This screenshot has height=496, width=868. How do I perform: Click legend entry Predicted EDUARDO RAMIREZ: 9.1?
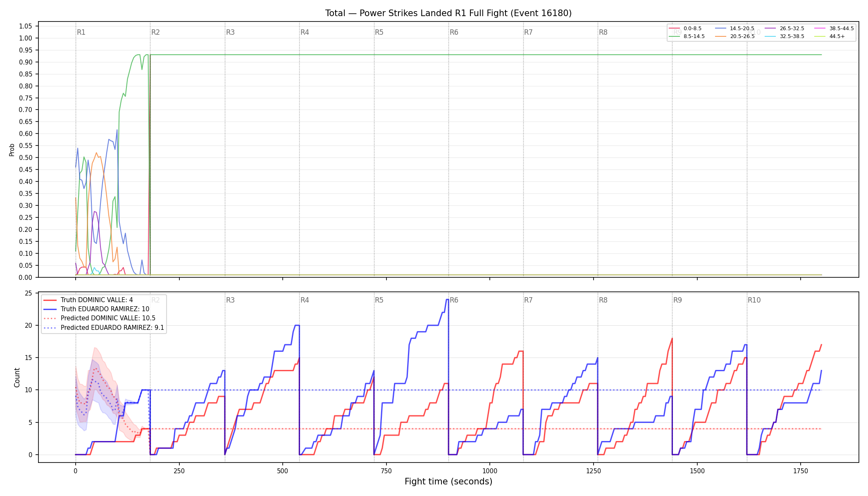click(x=103, y=328)
